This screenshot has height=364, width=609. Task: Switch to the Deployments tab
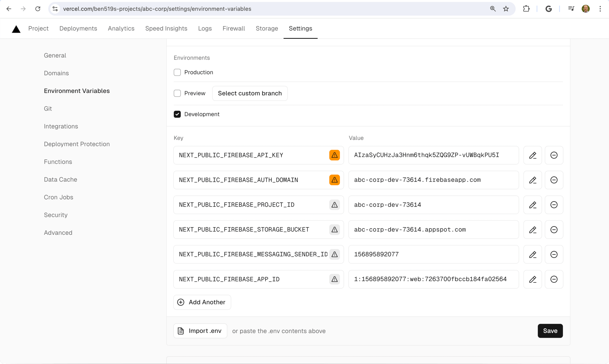pos(78,28)
